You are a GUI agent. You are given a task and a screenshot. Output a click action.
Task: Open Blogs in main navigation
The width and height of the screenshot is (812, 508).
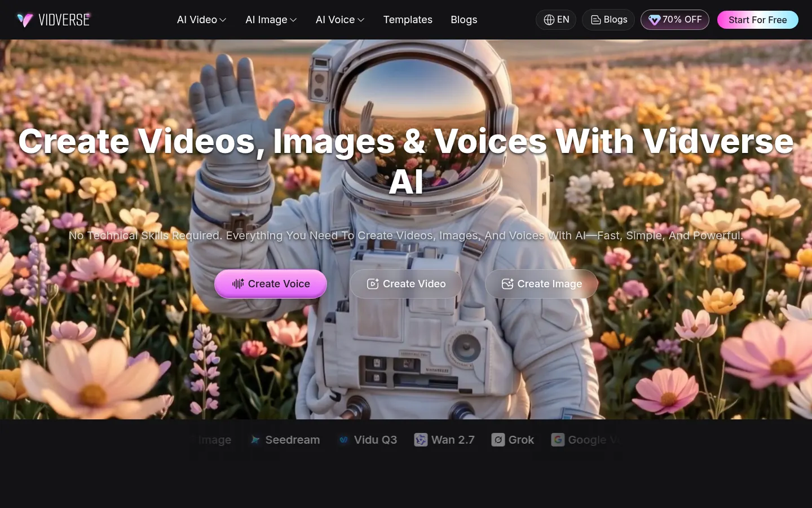464,20
